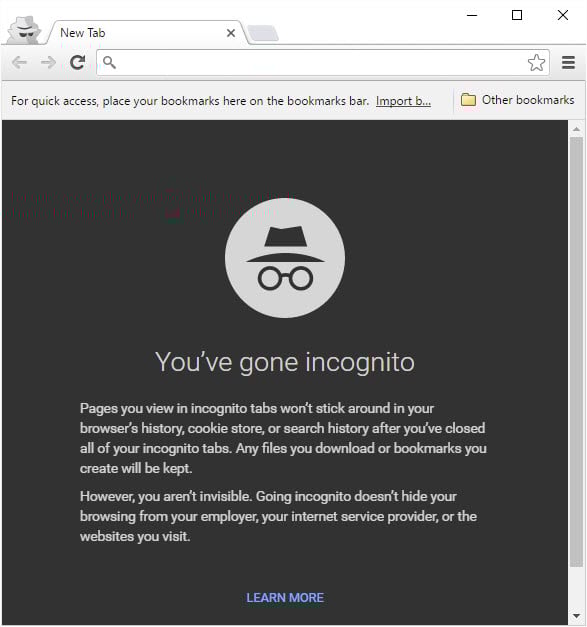Focus the address bar input field
This screenshot has height=627, width=587.
point(322,62)
